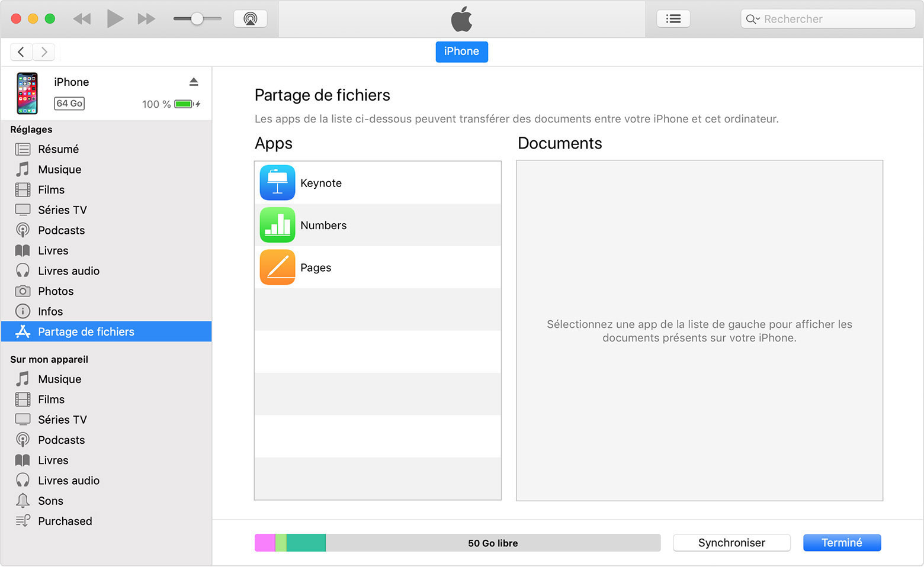Open the AirPlay output button
This screenshot has height=567, width=924.
(251, 19)
